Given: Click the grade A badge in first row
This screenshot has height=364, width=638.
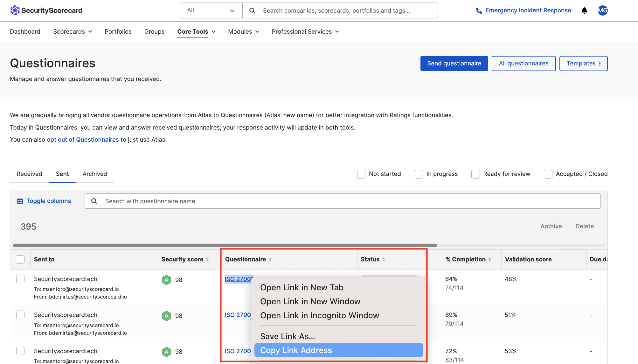Looking at the screenshot, I should pyautogui.click(x=166, y=280).
